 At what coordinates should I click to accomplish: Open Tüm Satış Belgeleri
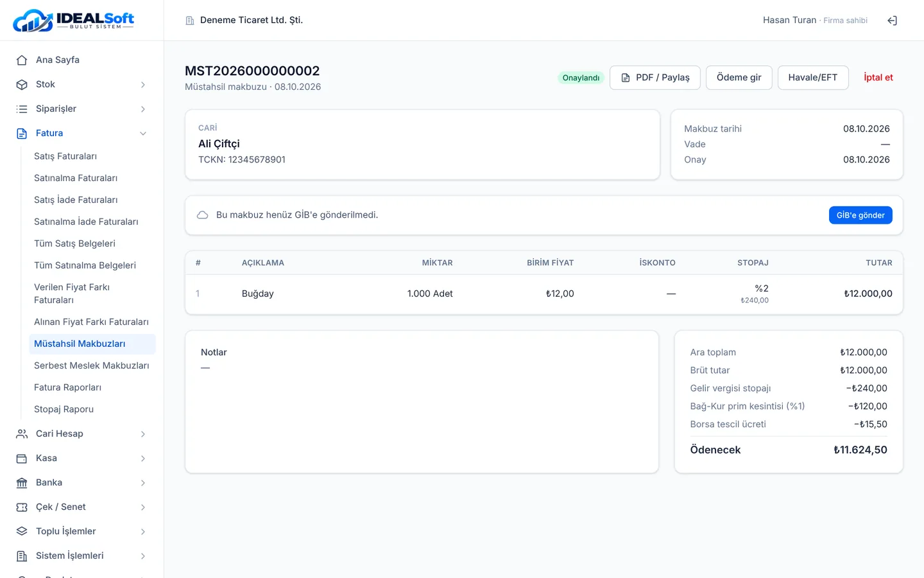[x=92, y=243]
